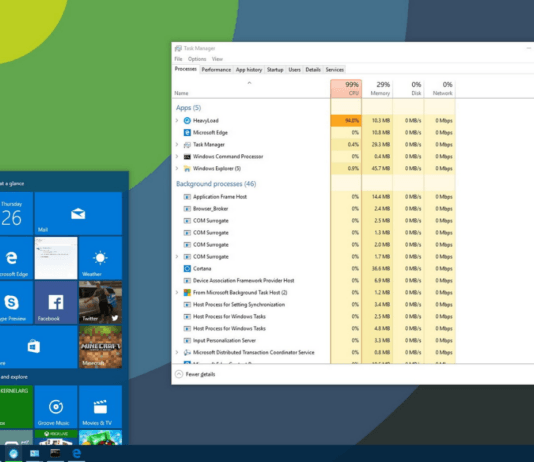This screenshot has width=534, height=462.
Task: Switch to the Details tab
Action: (313, 69)
